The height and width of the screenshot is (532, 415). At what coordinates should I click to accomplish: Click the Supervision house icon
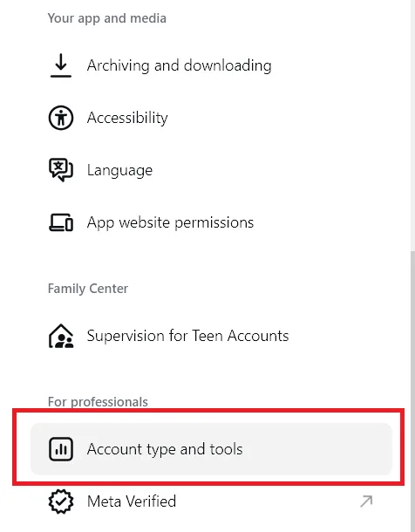61,336
